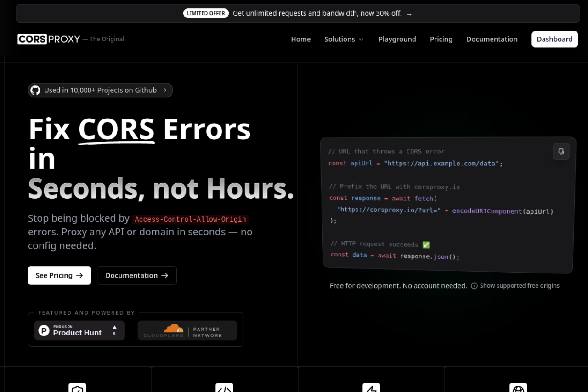
Task: Click the Product Hunt logo icon
Action: point(44,330)
